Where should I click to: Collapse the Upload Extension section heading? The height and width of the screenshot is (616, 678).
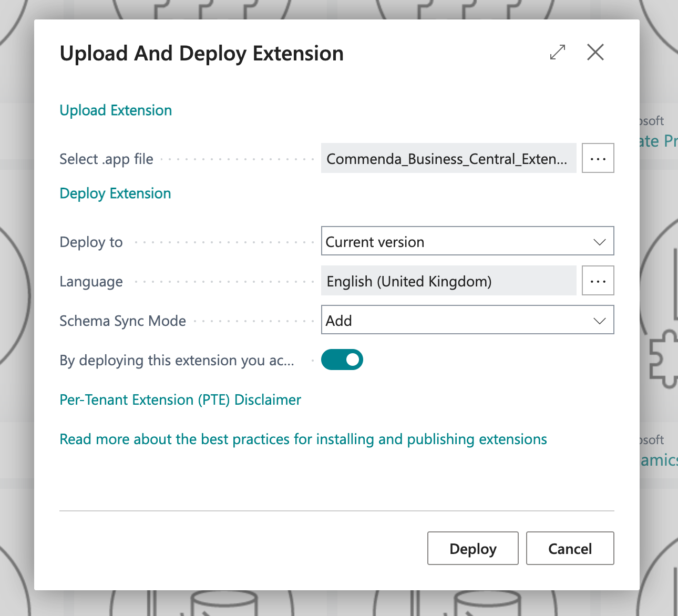pos(116,110)
